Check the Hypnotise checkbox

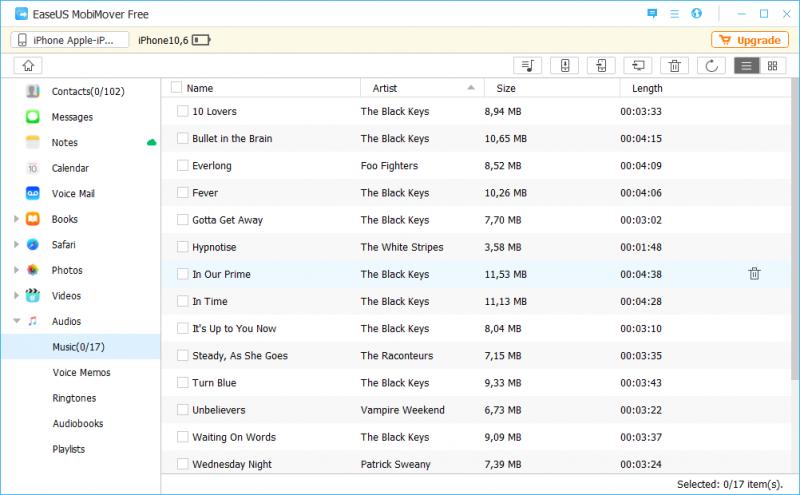(182, 246)
